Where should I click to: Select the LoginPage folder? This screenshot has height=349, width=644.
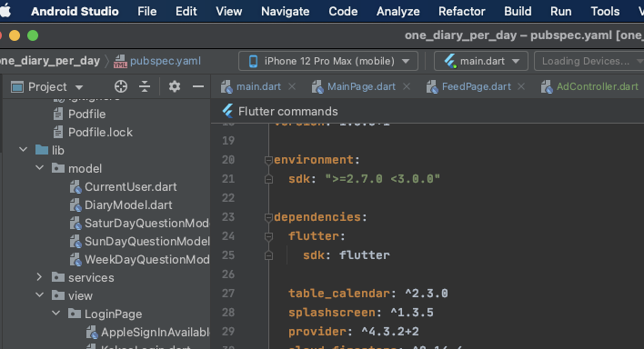point(114,314)
